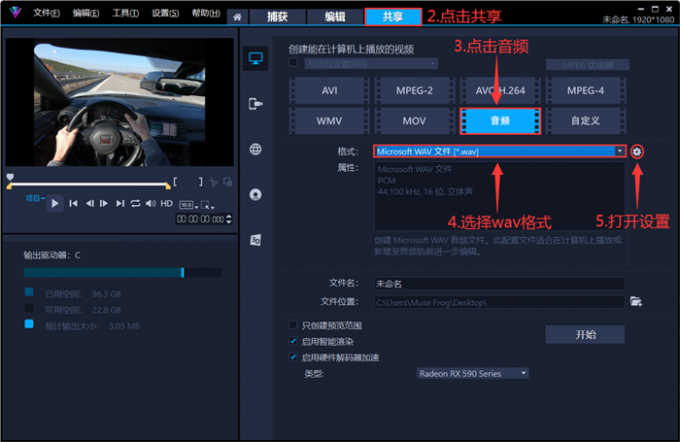Click the 文件名 input field
This screenshot has width=680, height=442.
[x=499, y=284]
